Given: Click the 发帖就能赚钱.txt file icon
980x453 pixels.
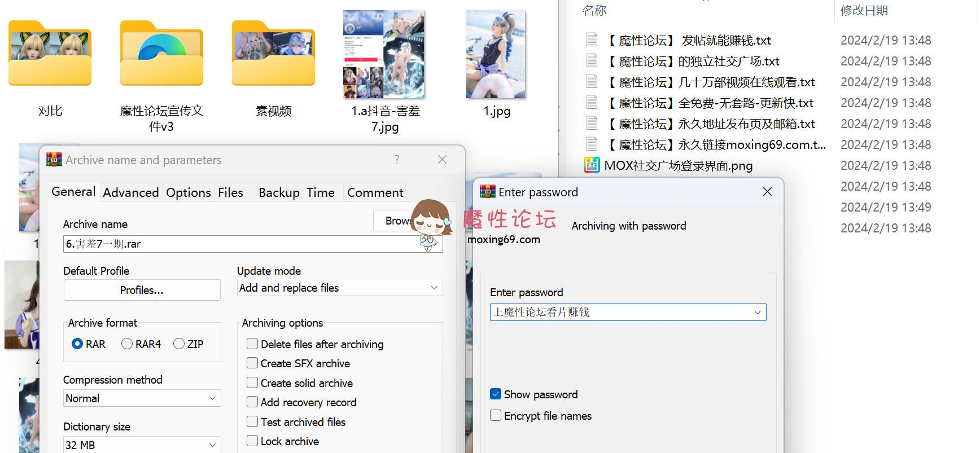Looking at the screenshot, I should pos(592,39).
